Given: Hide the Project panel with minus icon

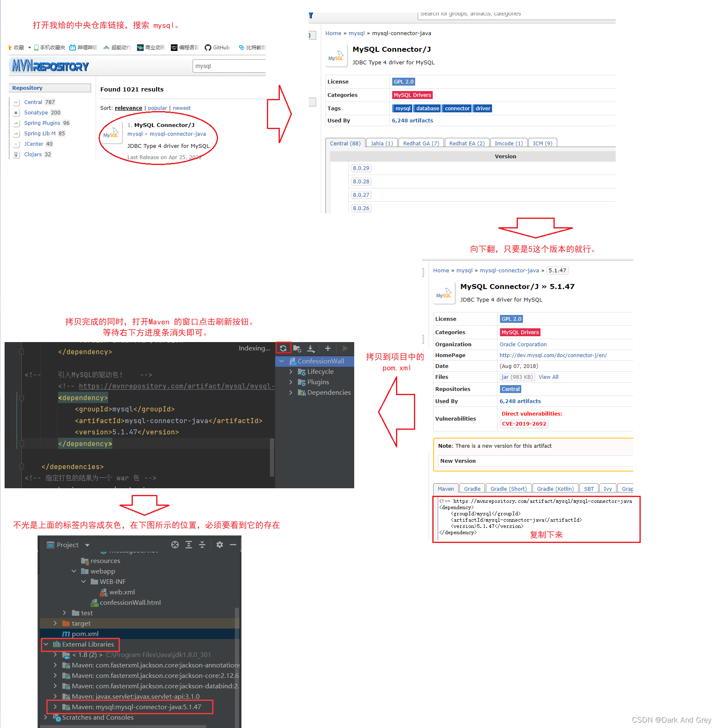Looking at the screenshot, I should coord(233,545).
